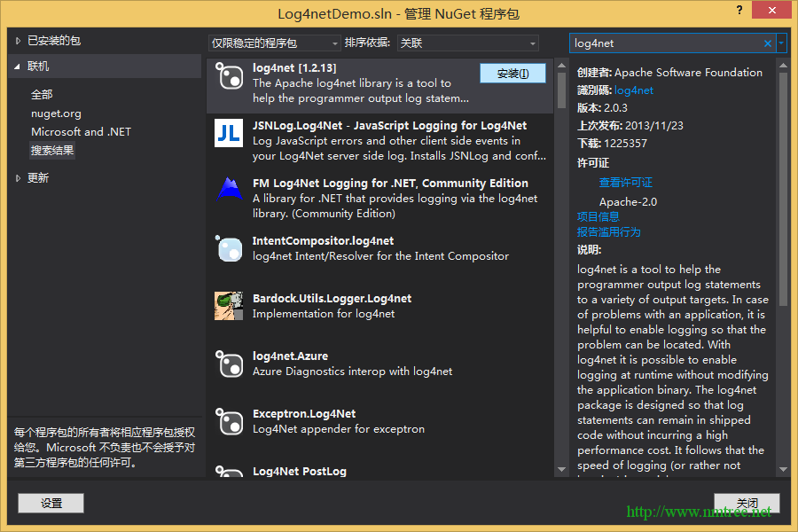Click the package list scrollbar down arrow
This screenshot has height=532, width=798.
tap(562, 469)
